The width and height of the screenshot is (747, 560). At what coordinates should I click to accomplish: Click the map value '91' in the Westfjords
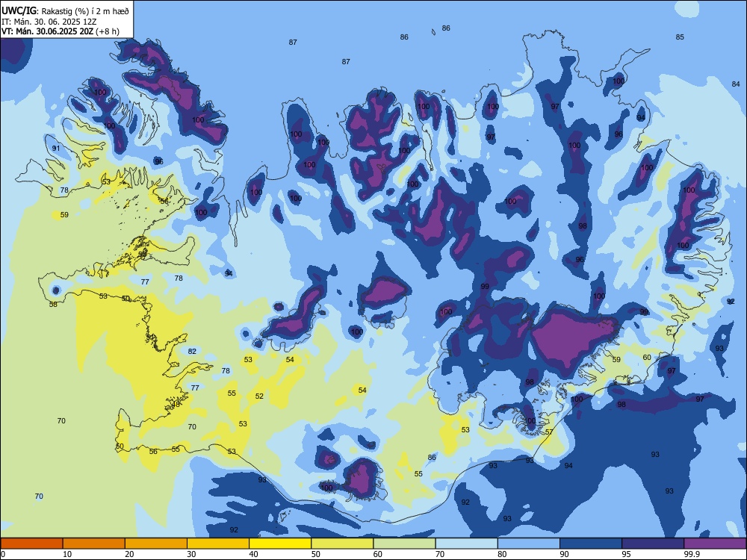[56, 149]
